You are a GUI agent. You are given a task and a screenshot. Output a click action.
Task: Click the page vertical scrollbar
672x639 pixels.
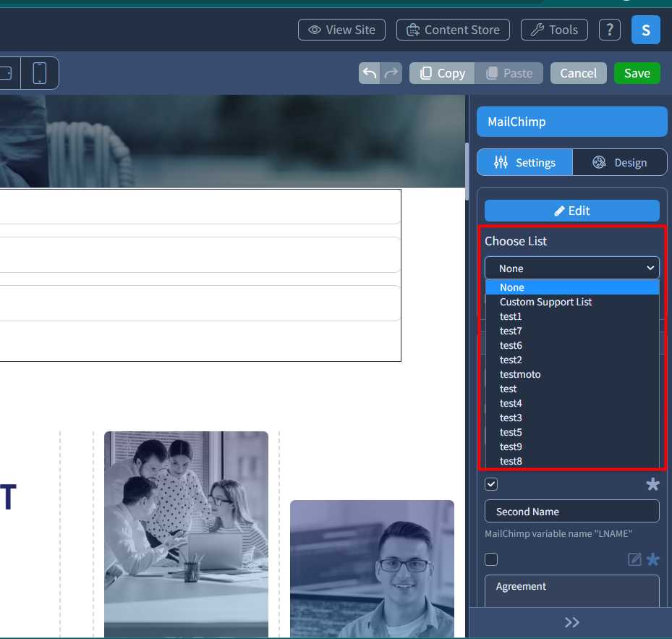point(467,172)
